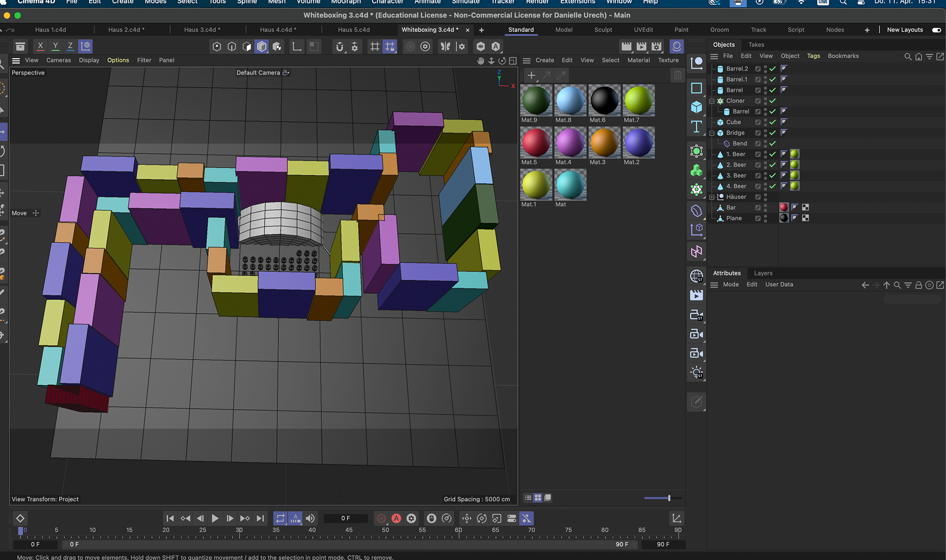
Task: Click the Enable Snap magnet icon
Action: pos(339,47)
